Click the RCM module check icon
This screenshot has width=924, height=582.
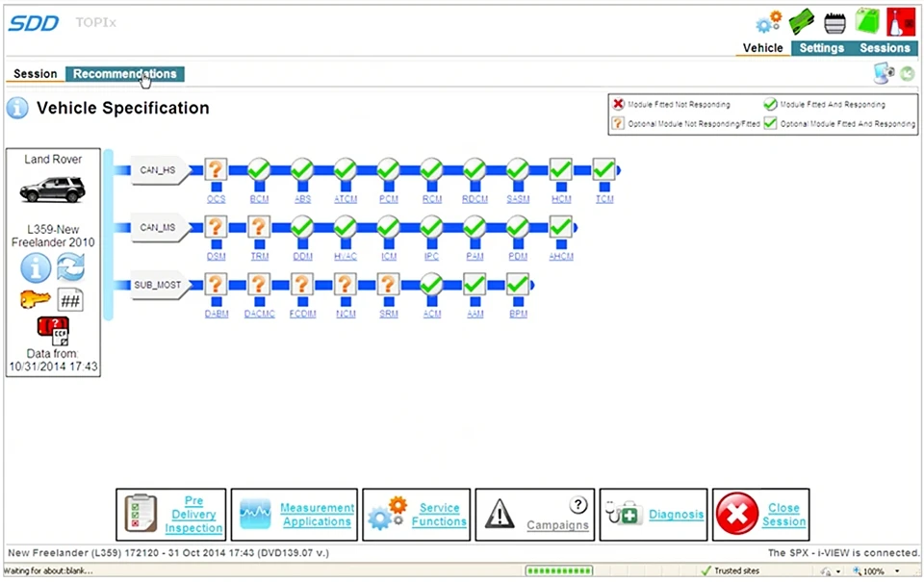pos(431,169)
